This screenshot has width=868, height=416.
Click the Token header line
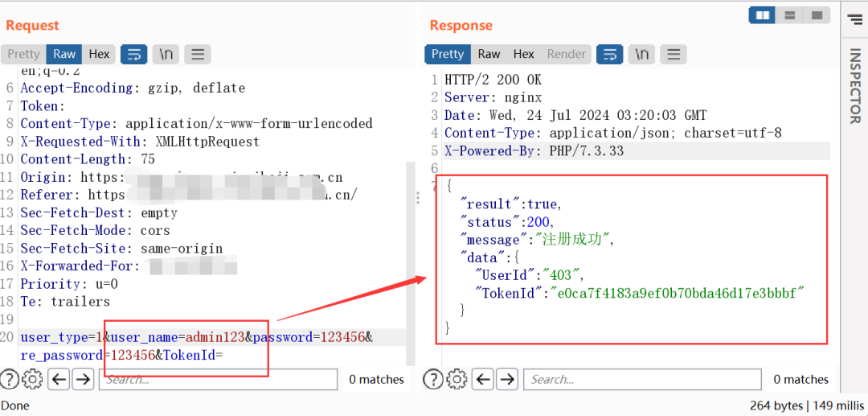tap(43, 105)
